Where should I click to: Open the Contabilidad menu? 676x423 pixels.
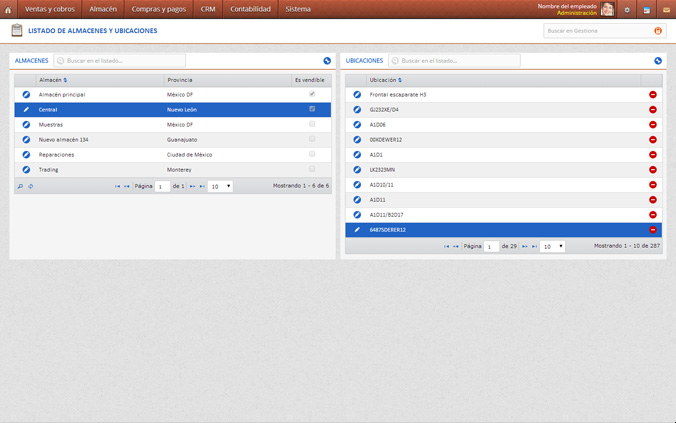(250, 9)
